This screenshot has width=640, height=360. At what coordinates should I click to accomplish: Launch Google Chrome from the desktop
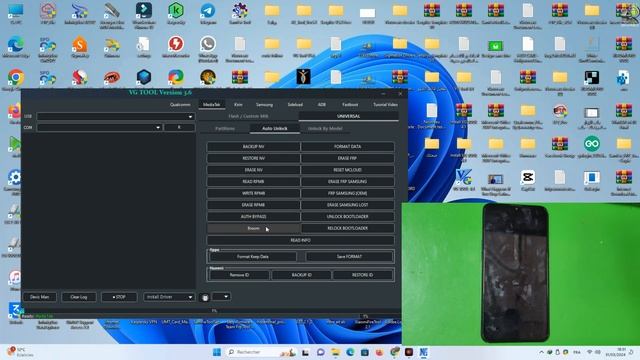click(x=16, y=78)
